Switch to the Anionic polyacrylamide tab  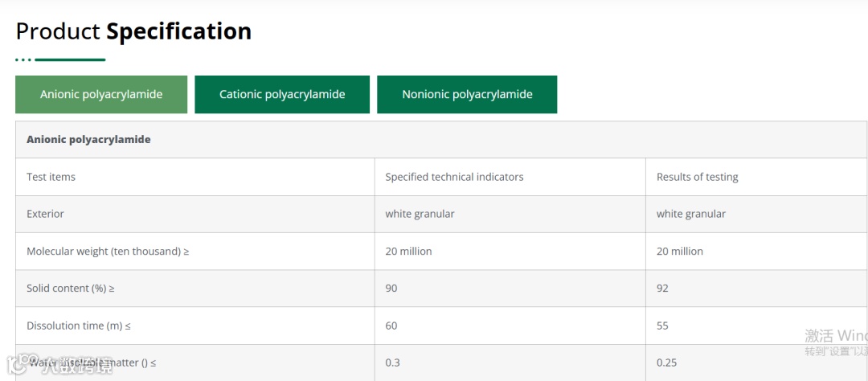[101, 95]
